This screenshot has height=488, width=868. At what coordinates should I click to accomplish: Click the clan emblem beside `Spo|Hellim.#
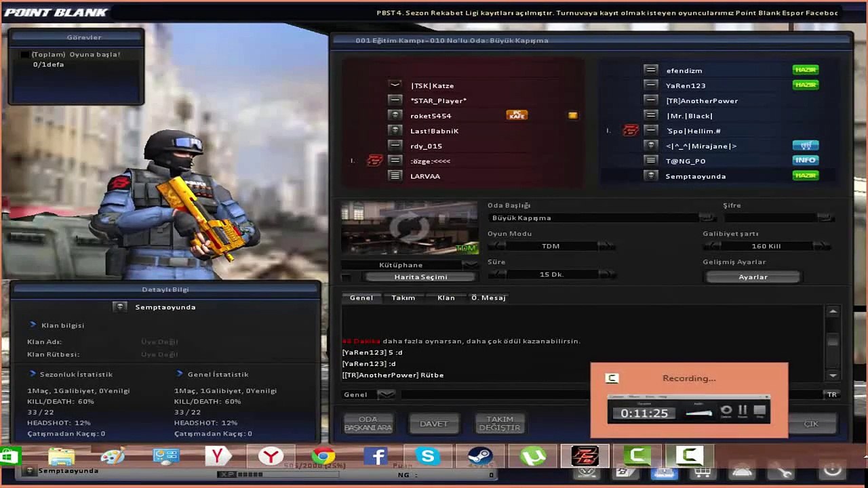point(631,130)
